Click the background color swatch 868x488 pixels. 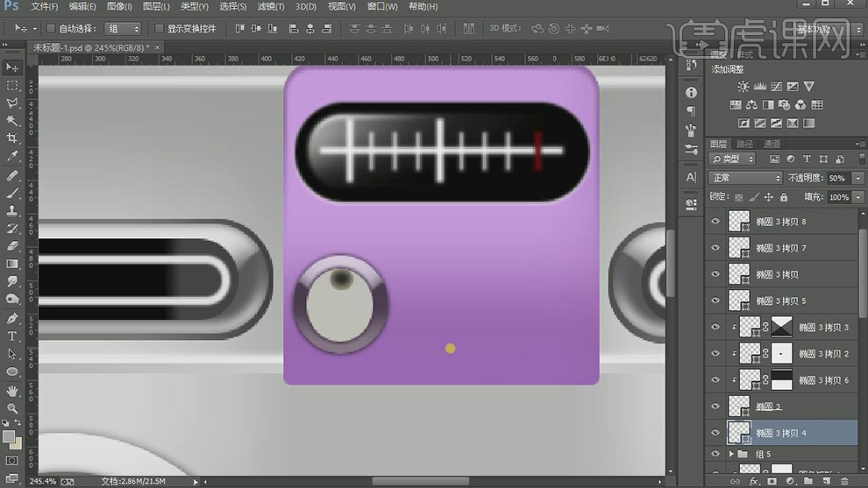(x=17, y=443)
